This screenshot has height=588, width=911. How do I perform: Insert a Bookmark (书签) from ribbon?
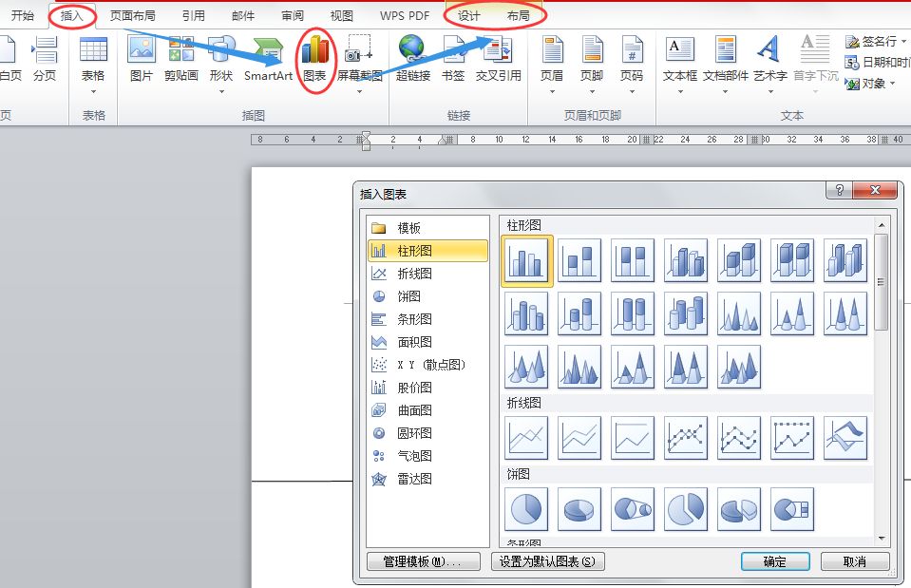point(453,58)
